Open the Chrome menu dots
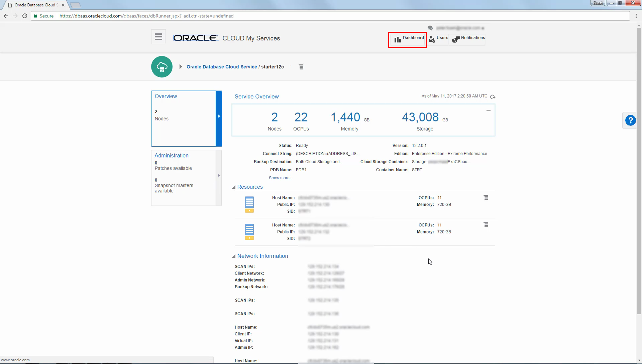Screen dimensions: 642x364 (636, 16)
